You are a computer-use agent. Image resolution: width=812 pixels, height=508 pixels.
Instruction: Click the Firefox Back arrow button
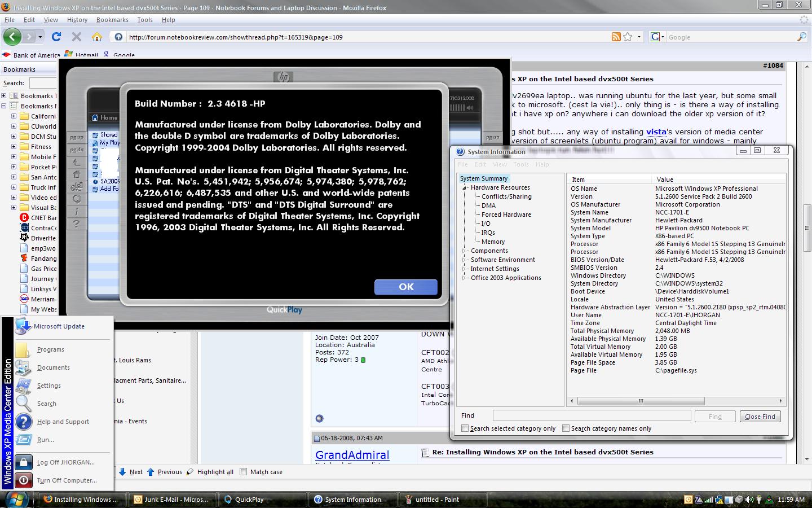12,37
